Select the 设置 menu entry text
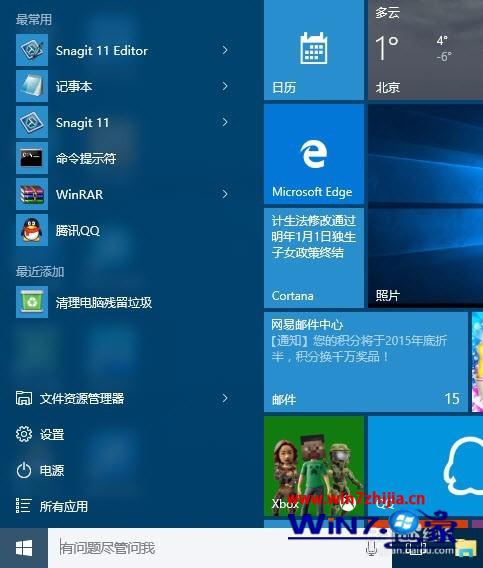 click(52, 434)
